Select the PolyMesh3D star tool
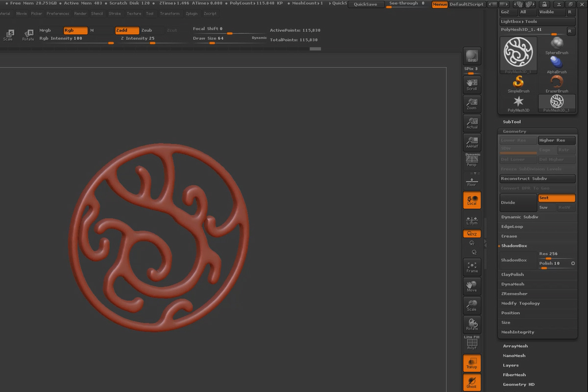The image size is (588, 392). tap(518, 103)
